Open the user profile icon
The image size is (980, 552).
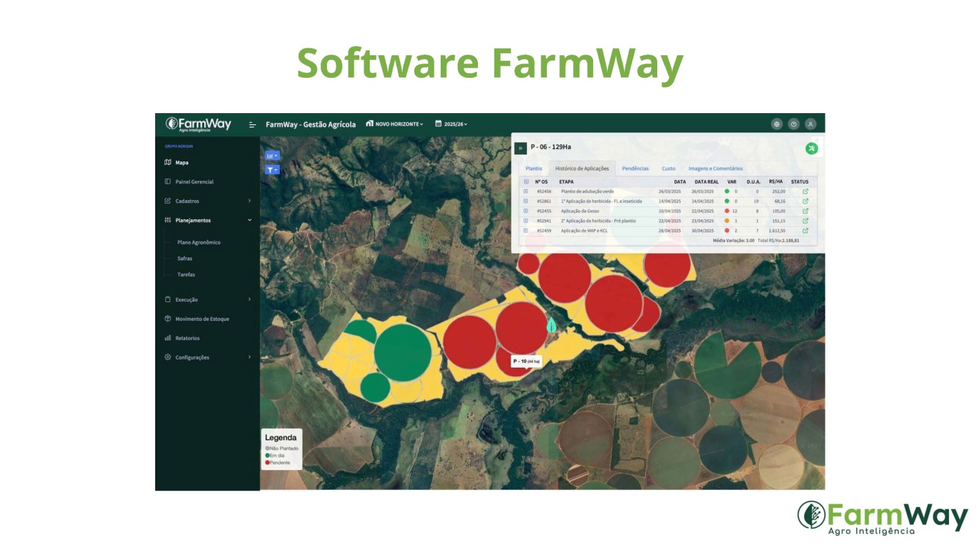click(x=811, y=124)
